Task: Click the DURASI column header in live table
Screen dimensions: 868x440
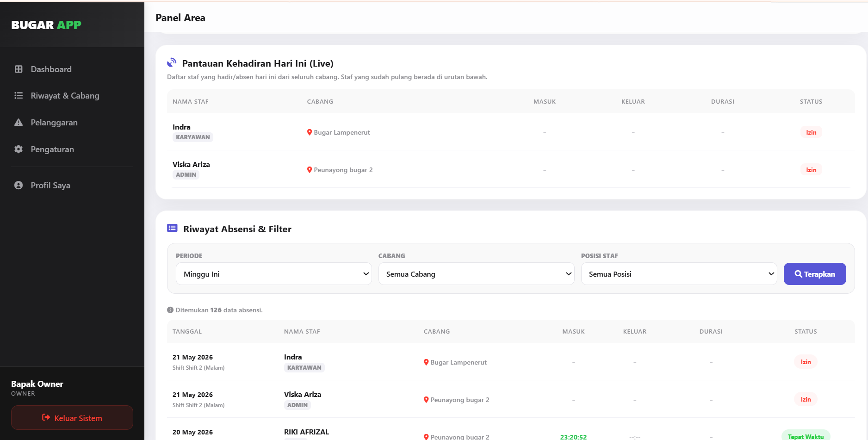Action: 723,102
